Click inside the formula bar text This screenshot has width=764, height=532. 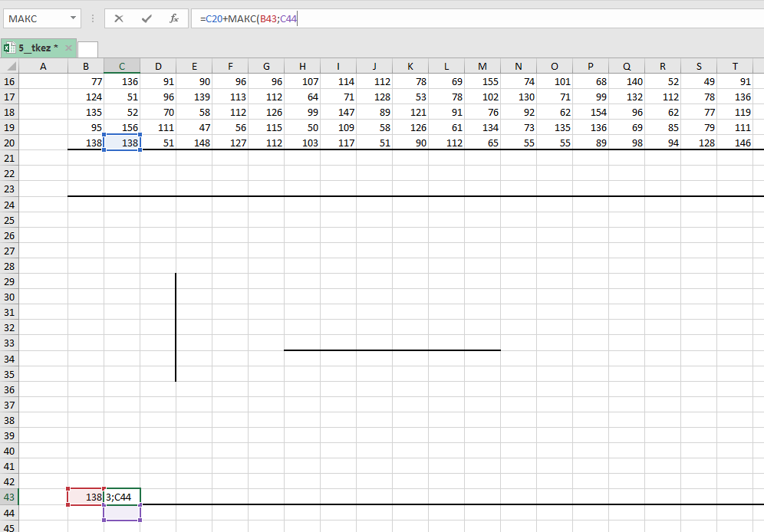460,18
